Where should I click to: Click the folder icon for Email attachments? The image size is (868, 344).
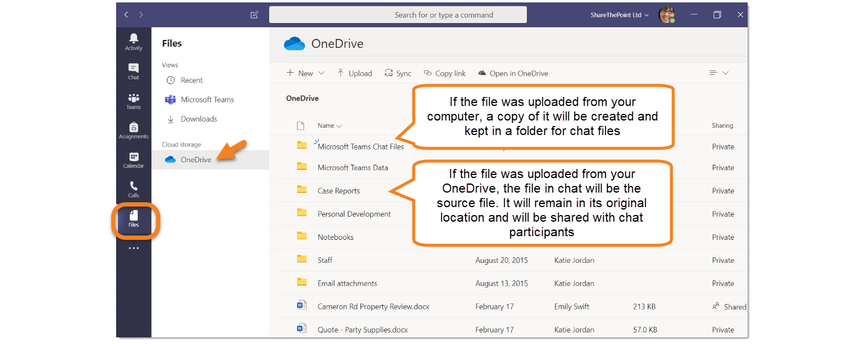coord(302,282)
